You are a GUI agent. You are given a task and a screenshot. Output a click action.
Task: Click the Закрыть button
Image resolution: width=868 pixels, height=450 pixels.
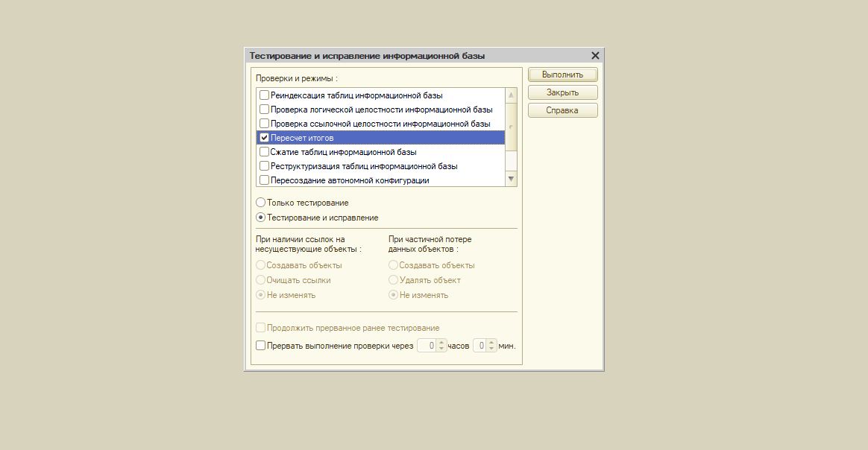pyautogui.click(x=562, y=92)
